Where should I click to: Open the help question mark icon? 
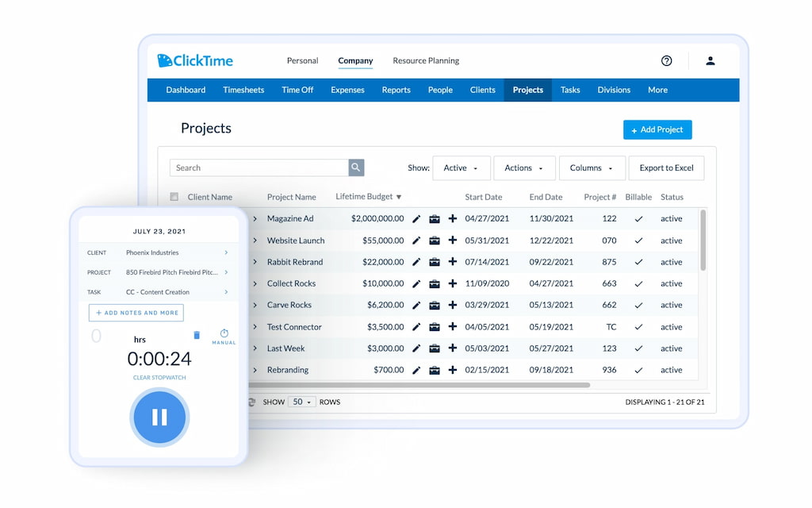click(x=666, y=60)
